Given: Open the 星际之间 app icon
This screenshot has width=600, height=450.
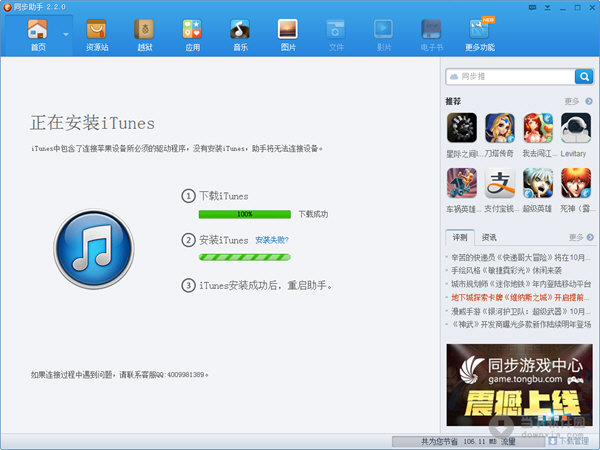Looking at the screenshot, I should tap(462, 127).
